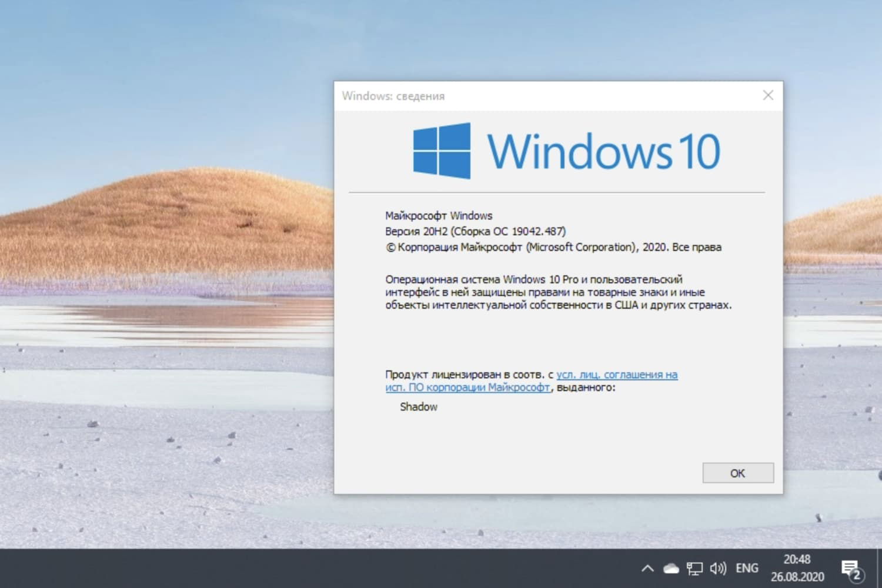Open Action Center showing 2 notifications
882x588 pixels.
[x=851, y=567]
